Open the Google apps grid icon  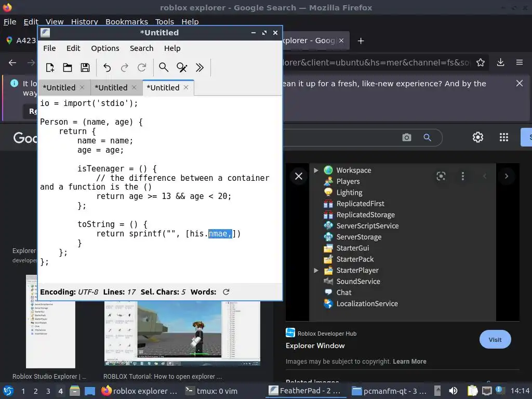point(504,137)
